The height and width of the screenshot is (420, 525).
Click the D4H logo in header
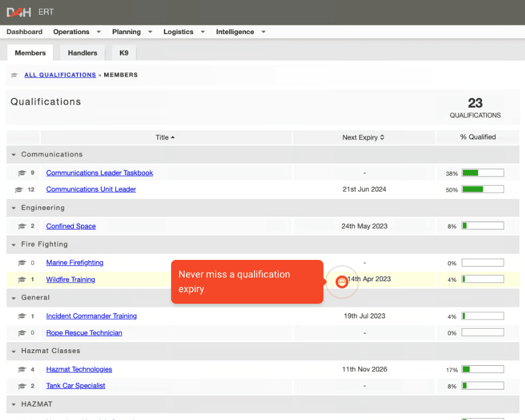pos(19,12)
